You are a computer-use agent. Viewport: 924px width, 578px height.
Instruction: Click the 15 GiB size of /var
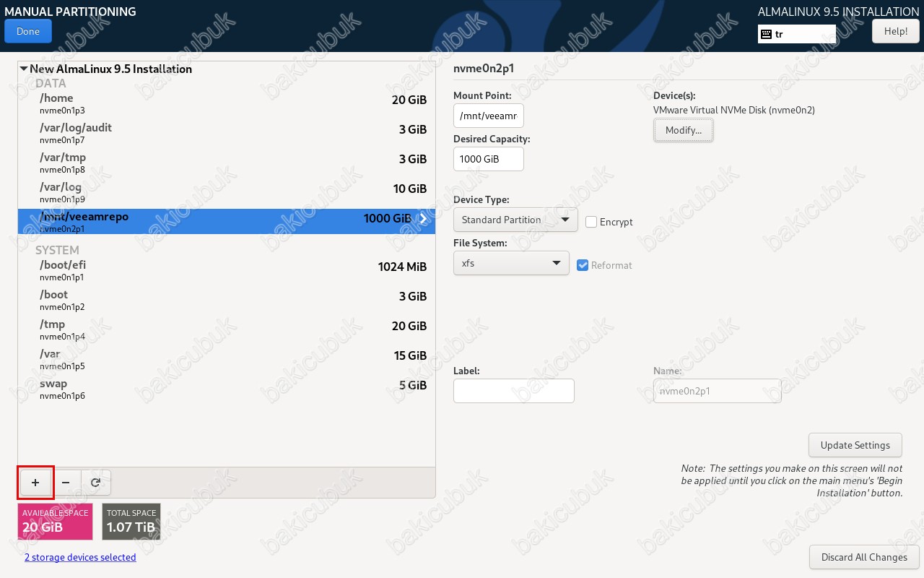click(409, 355)
